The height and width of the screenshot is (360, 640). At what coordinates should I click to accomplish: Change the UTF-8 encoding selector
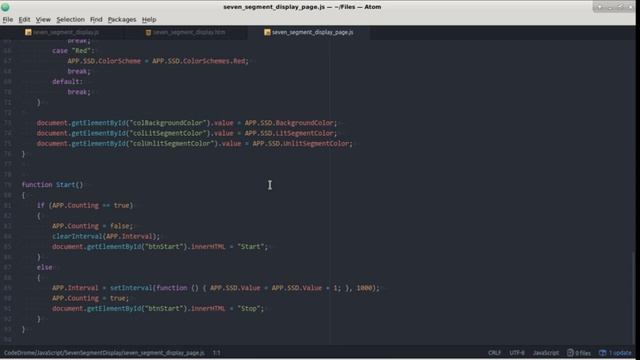[x=517, y=353]
